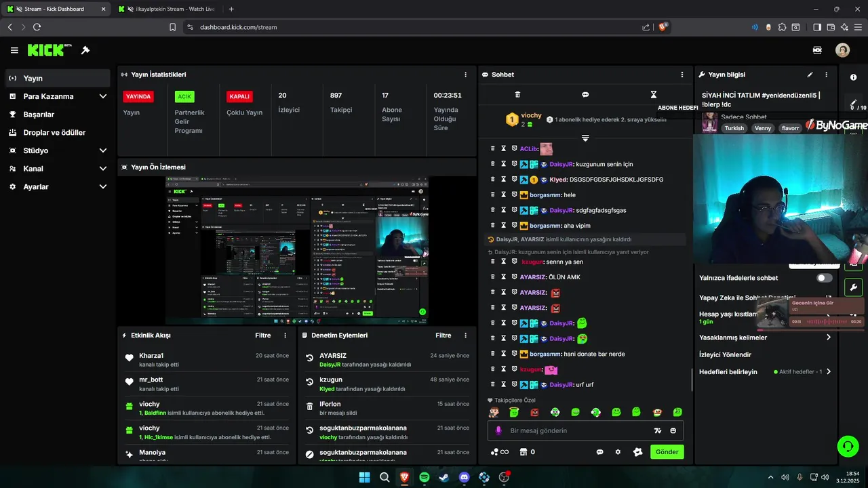Screen dimensions: 868x488
Task: Click the Yayın Ön İzlemesi stream preview
Action: (x=297, y=251)
